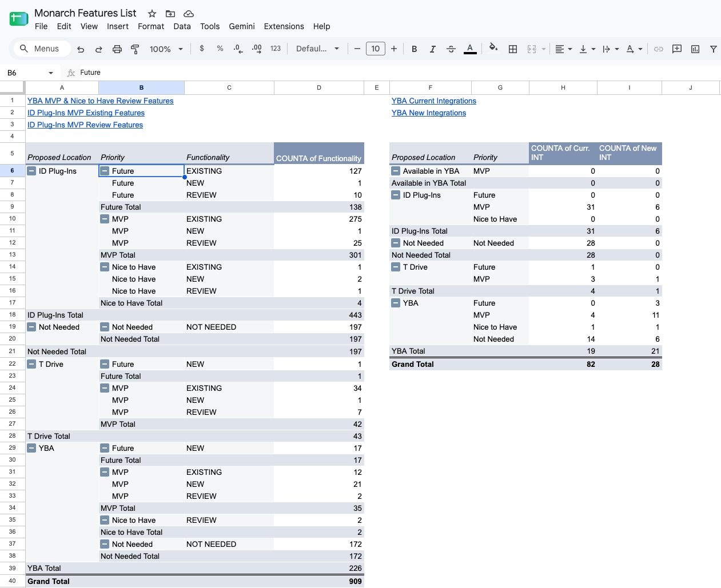
Task: Toggle bold formatting
Action: point(415,49)
